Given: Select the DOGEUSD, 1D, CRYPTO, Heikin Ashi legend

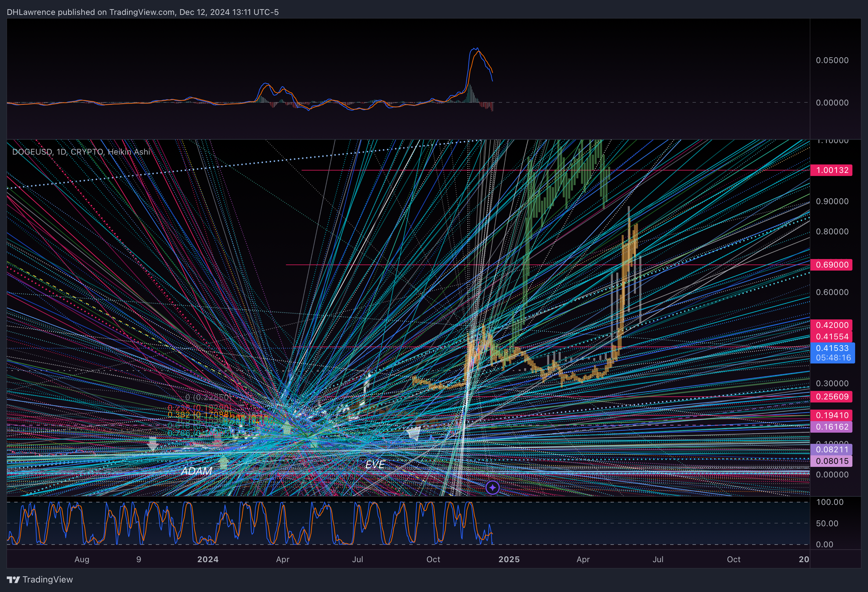Looking at the screenshot, I should [81, 152].
